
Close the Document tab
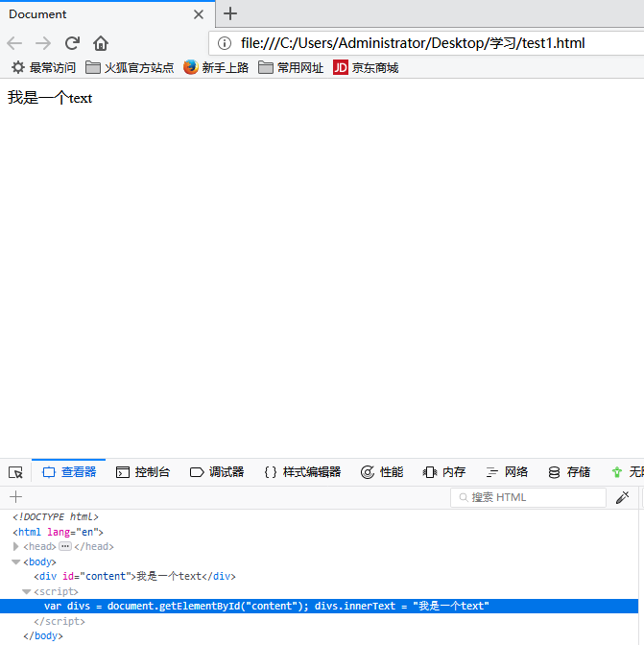coord(199,14)
